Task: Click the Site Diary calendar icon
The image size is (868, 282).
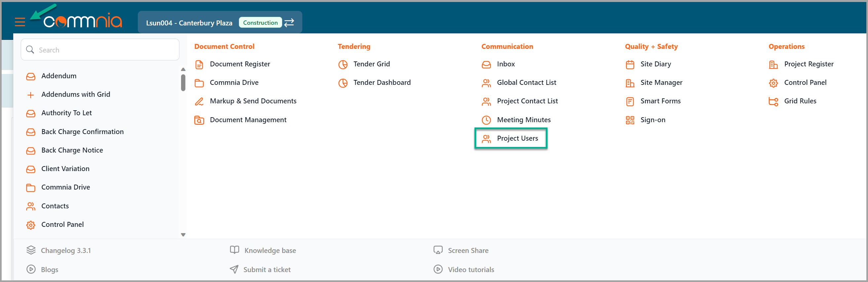Action: coord(630,64)
